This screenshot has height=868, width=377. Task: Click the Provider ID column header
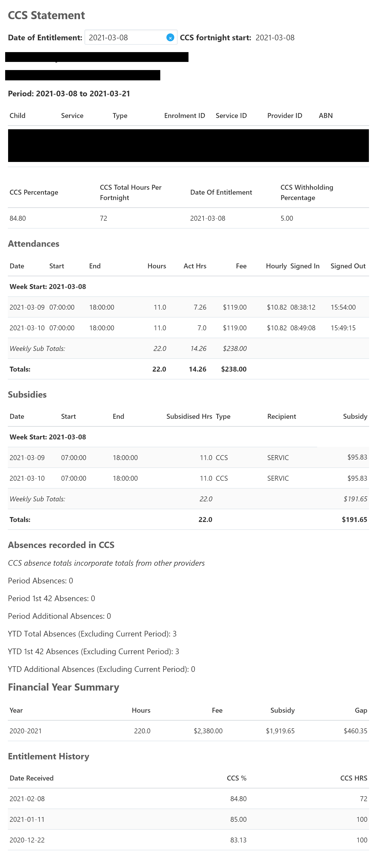point(285,116)
